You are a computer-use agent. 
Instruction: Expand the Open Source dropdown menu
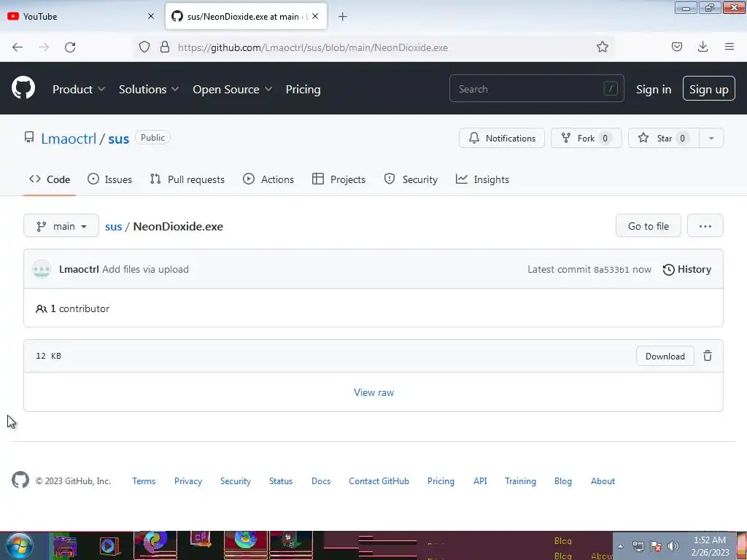tap(233, 90)
